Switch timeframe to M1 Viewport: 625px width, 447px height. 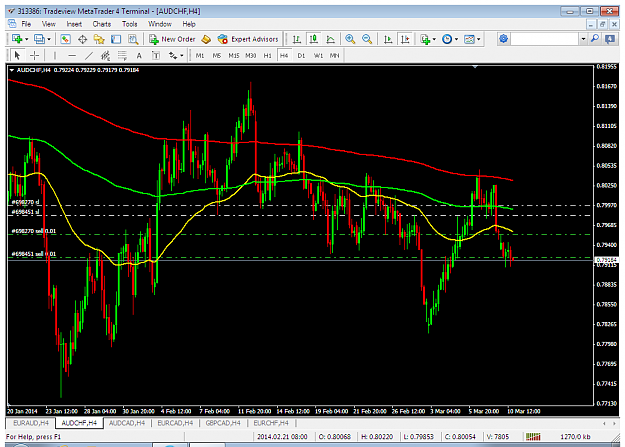pos(200,55)
